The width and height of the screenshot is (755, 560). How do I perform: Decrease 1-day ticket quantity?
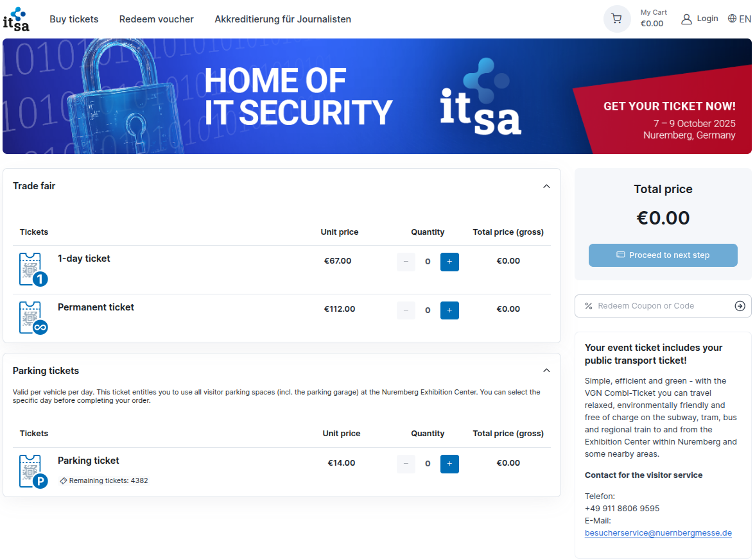point(406,262)
